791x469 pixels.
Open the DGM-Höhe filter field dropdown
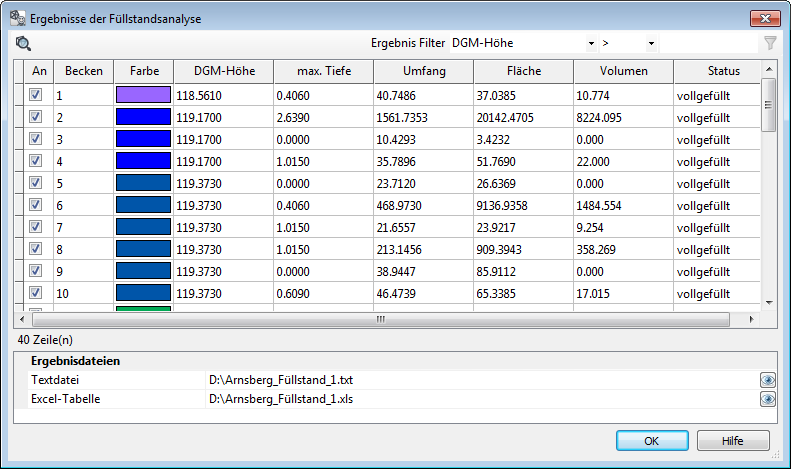592,44
